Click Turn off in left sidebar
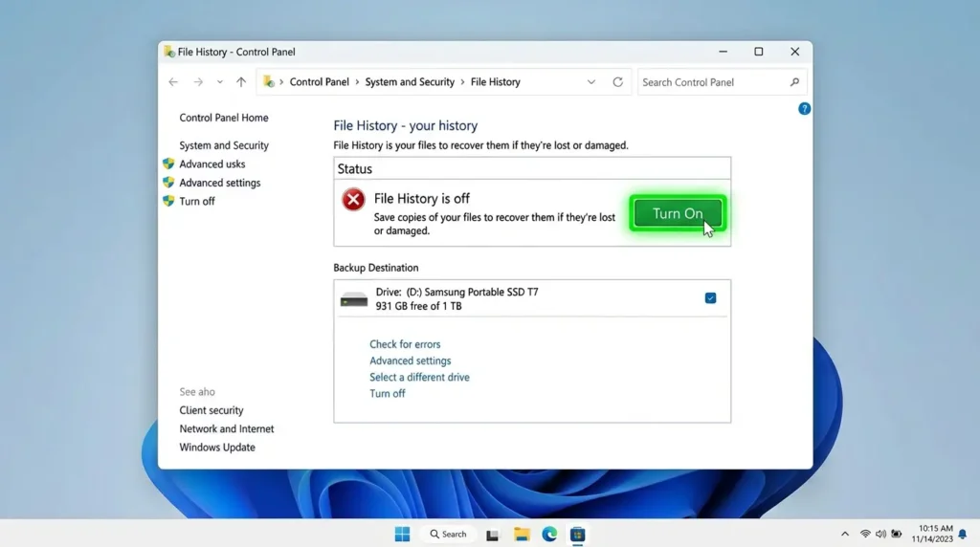980x547 pixels. click(197, 201)
